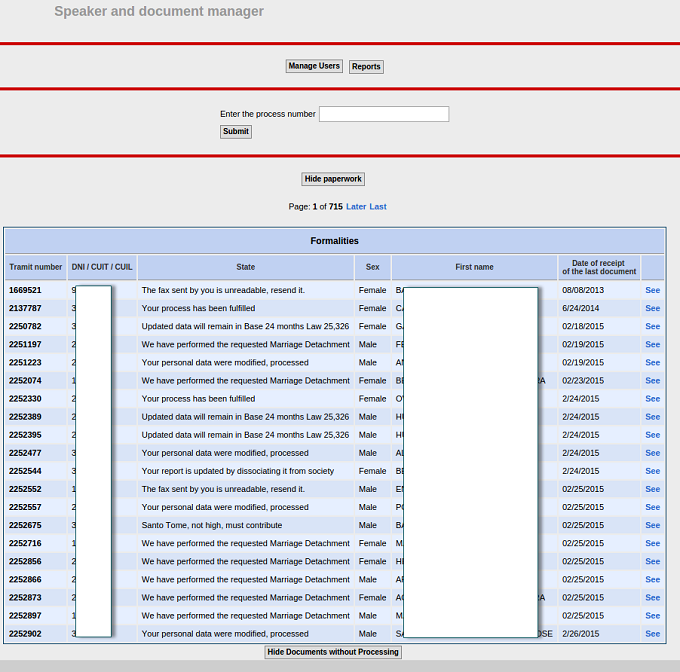Viewport: 680px width, 672px height.
Task: Click the Tramit number column header
Action: [36, 267]
